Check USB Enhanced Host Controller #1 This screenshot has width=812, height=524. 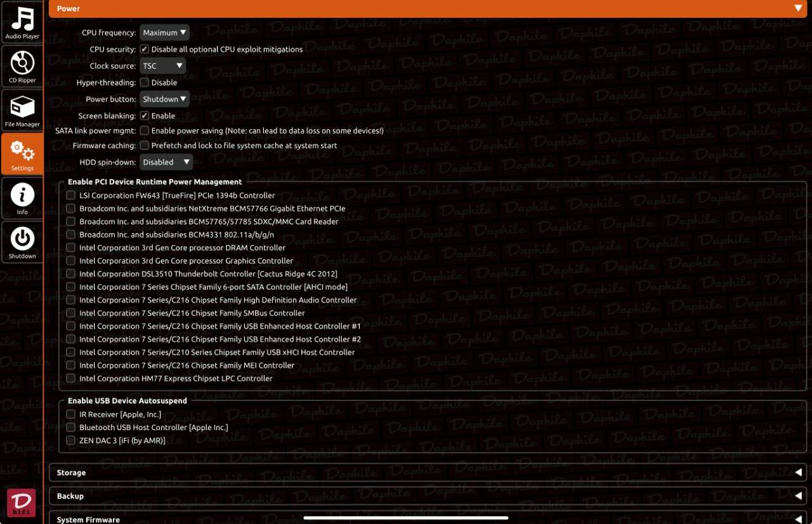click(71, 326)
